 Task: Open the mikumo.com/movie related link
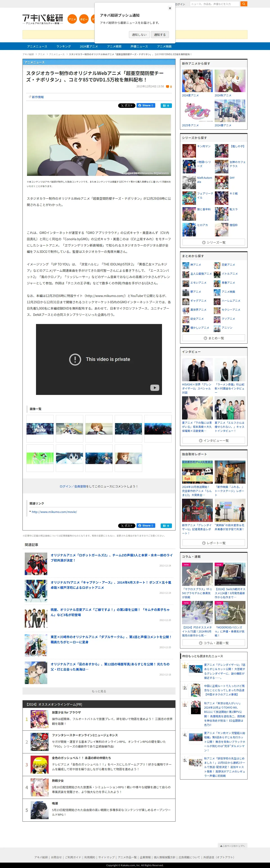[54, 512]
